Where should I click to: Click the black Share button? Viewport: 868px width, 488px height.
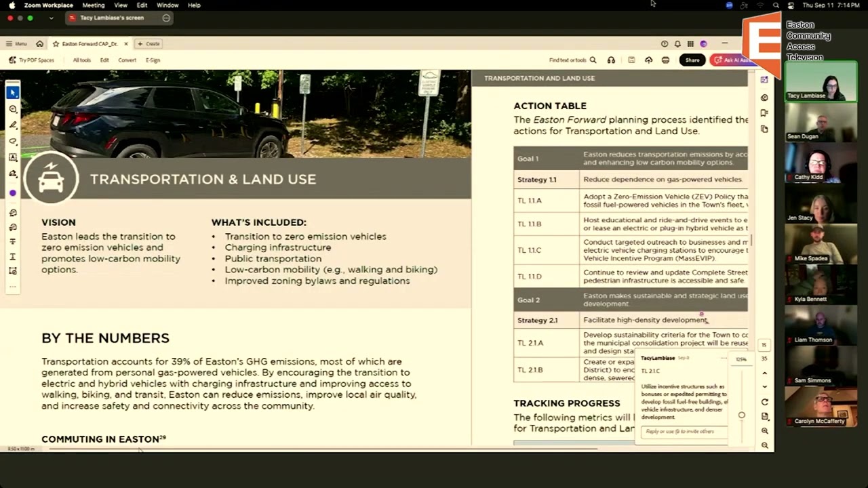(692, 60)
